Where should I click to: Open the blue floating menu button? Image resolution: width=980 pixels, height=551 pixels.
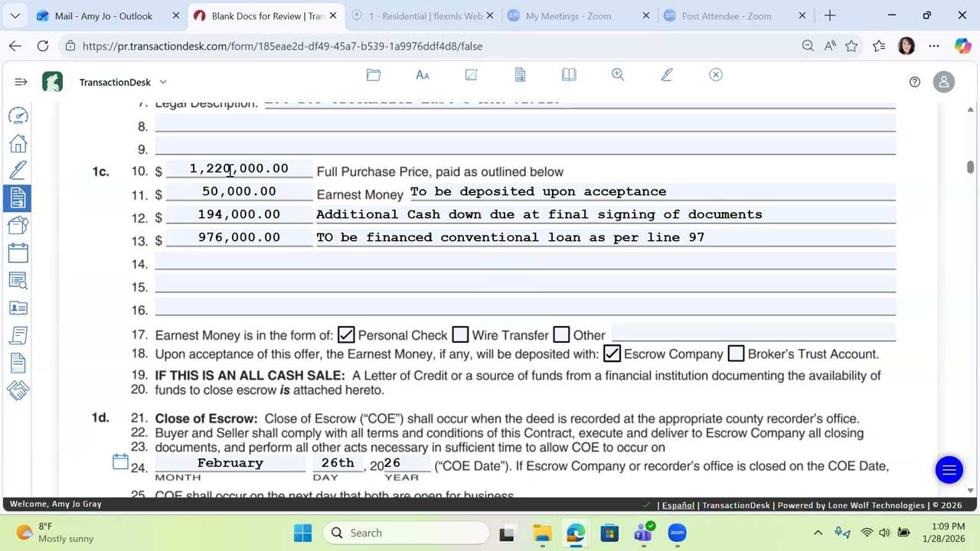(949, 470)
